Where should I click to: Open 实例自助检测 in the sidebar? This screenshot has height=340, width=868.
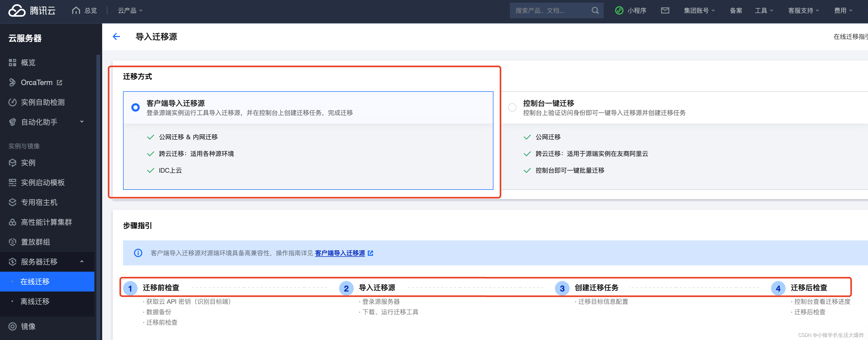click(x=42, y=102)
